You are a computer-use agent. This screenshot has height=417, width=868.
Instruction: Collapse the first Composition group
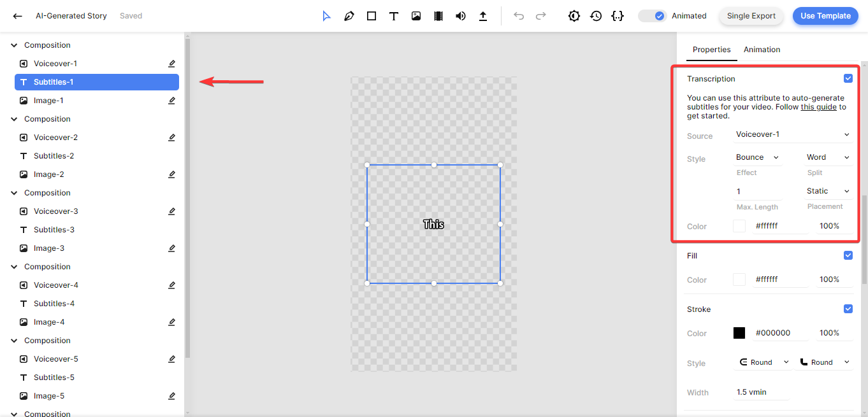pyautogui.click(x=14, y=45)
